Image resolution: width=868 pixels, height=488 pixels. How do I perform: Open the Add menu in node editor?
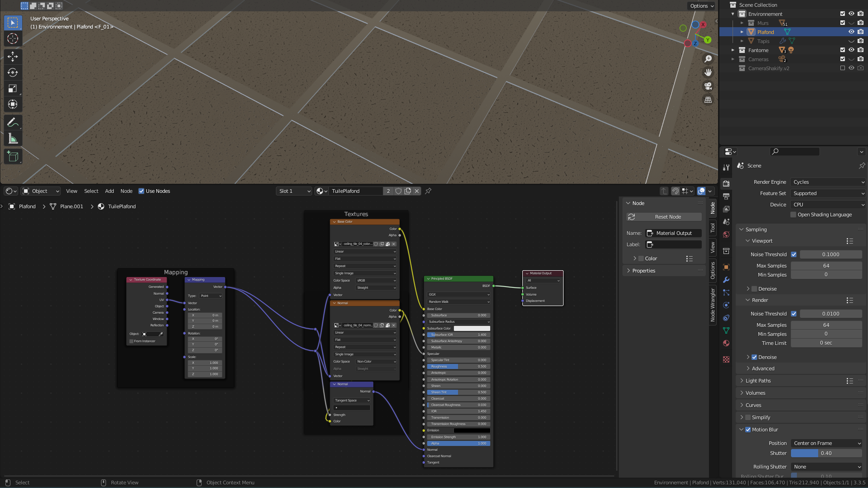pyautogui.click(x=109, y=191)
